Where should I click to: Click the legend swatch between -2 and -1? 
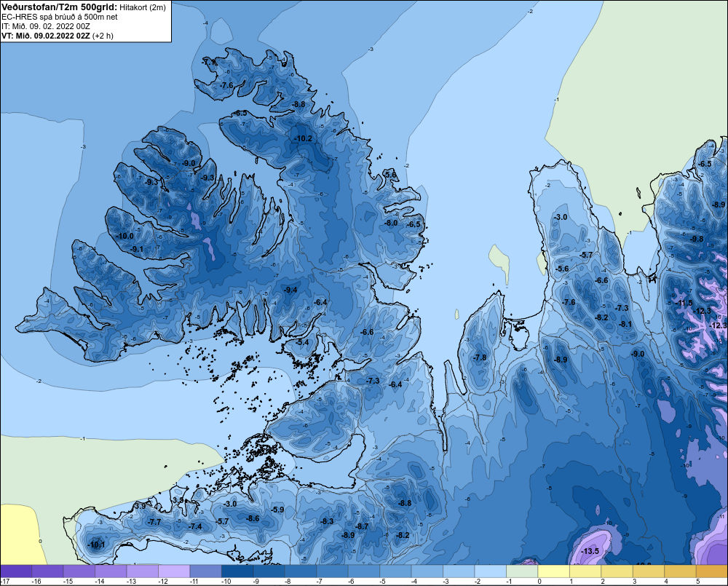[x=490, y=571]
